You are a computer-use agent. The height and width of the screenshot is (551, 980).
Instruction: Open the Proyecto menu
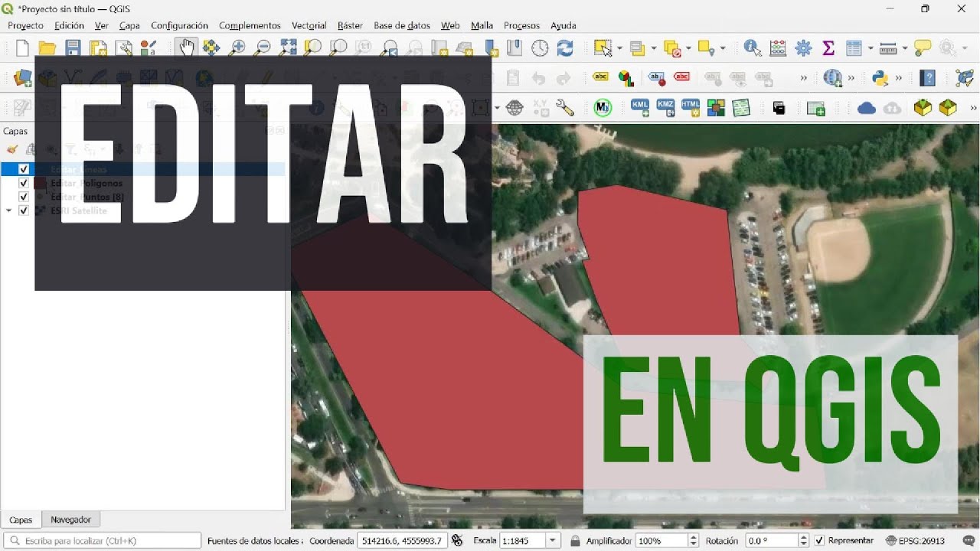[26, 25]
